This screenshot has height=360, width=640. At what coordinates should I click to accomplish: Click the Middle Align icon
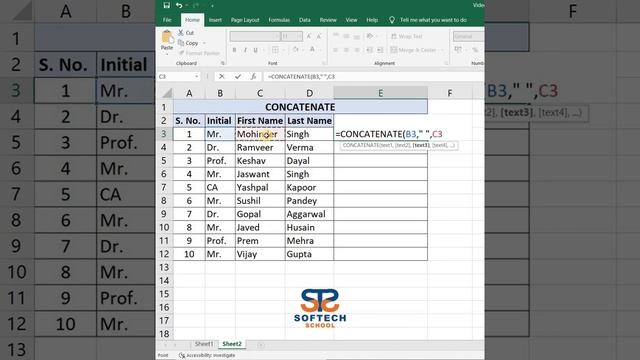346,36
